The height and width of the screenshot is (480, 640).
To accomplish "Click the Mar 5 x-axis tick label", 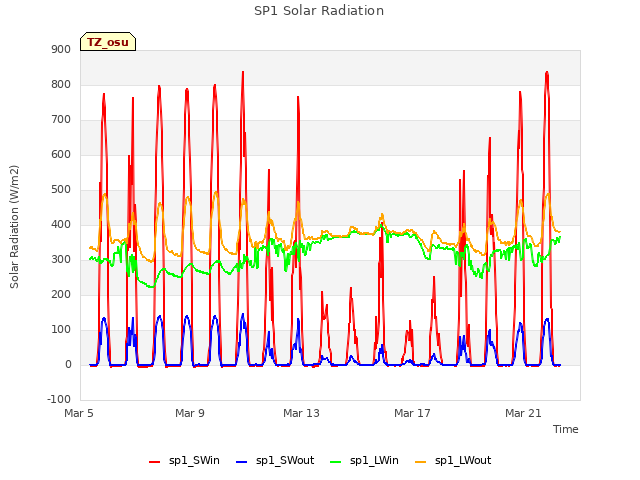I will tap(79, 413).
